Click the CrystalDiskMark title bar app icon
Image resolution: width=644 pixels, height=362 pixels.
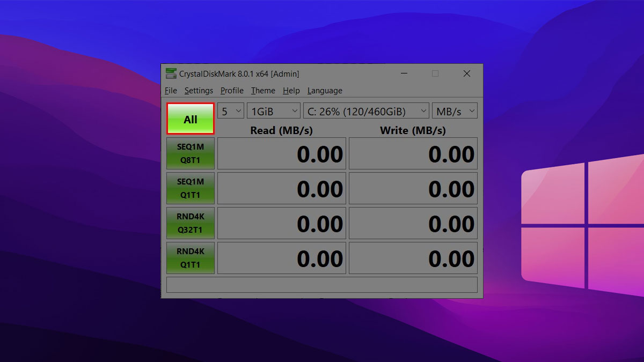tap(171, 73)
